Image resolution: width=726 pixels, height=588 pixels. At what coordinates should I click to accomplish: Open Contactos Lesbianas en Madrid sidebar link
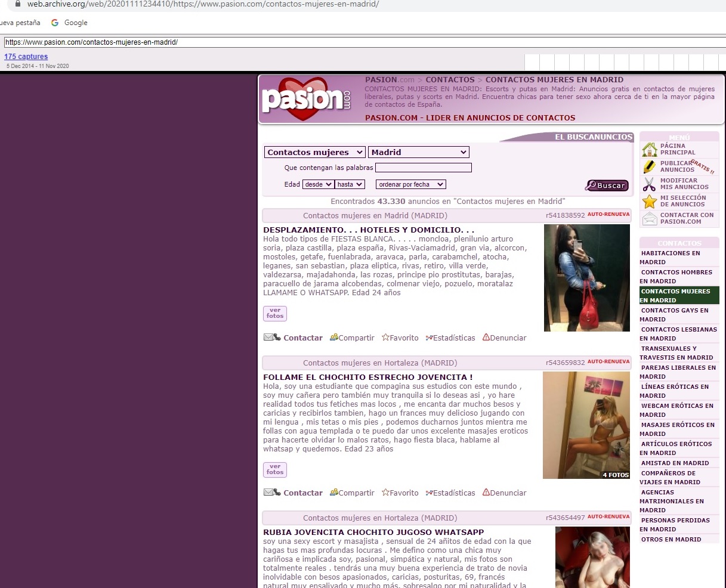[x=679, y=334]
